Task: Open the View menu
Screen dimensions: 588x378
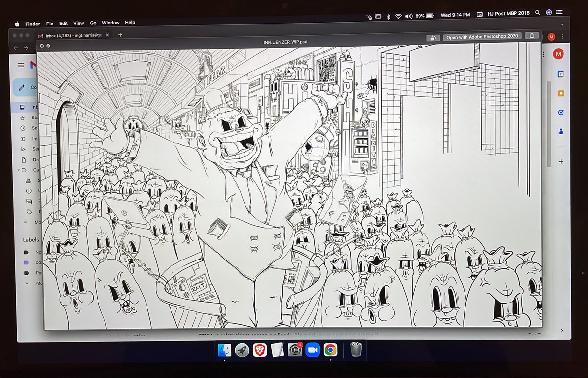Action: tap(78, 23)
